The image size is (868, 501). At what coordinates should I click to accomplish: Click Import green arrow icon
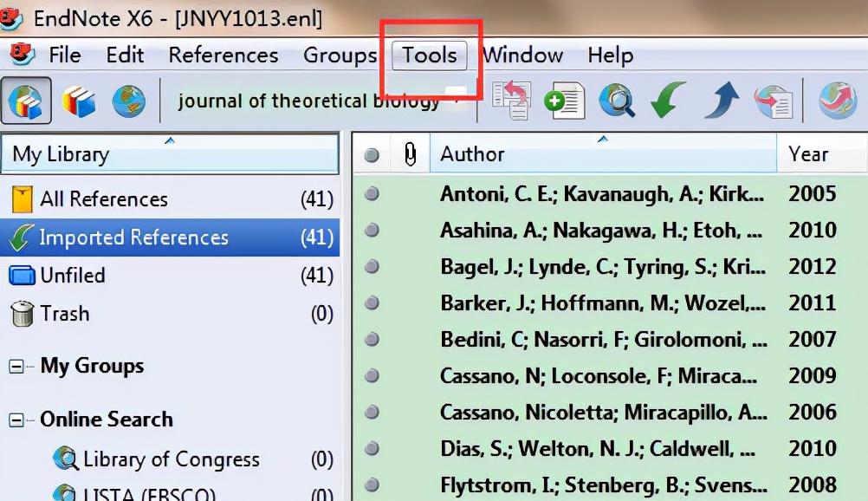(x=668, y=101)
